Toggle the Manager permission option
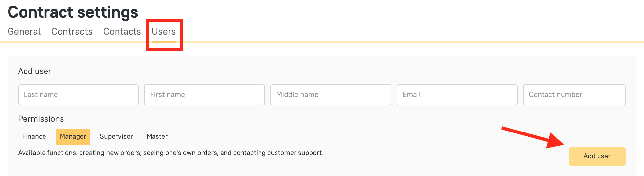 [73, 137]
